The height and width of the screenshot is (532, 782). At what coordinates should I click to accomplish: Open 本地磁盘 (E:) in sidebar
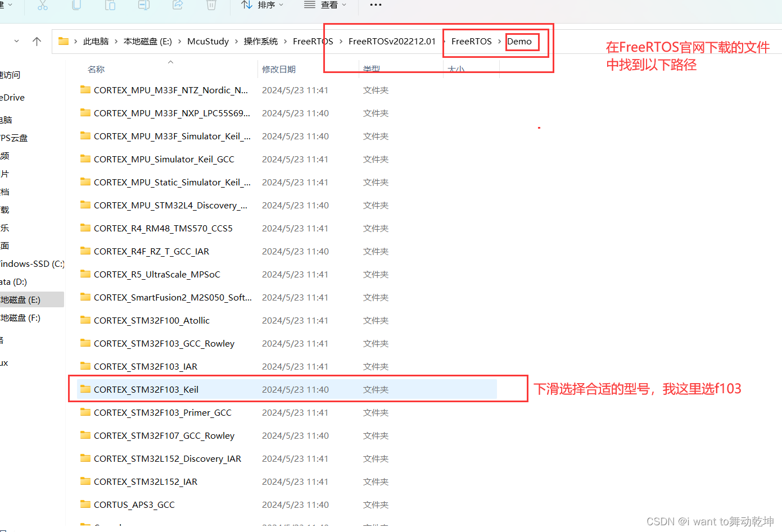[x=32, y=300]
